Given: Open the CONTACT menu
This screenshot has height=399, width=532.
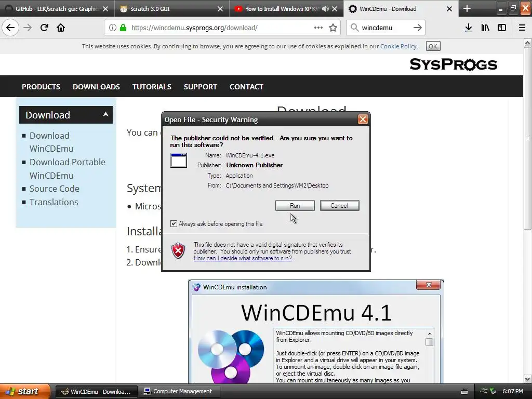Looking at the screenshot, I should pos(246,87).
